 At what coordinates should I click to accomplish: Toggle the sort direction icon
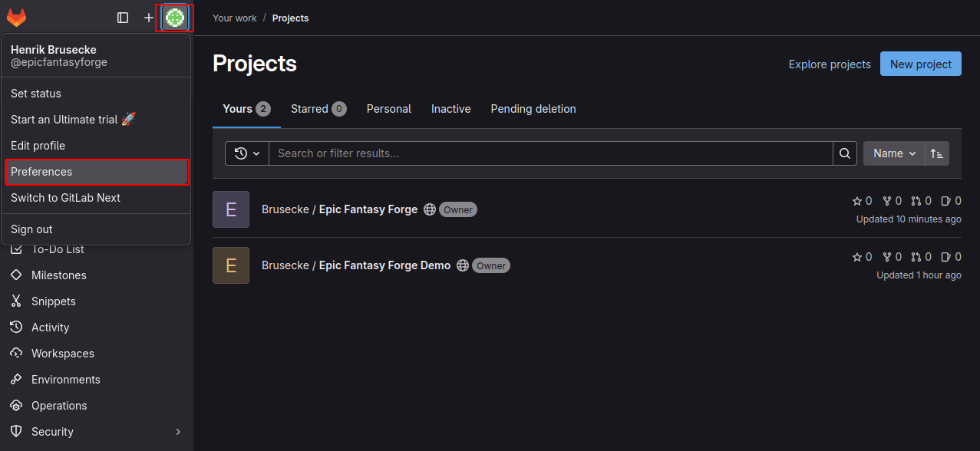click(x=937, y=153)
